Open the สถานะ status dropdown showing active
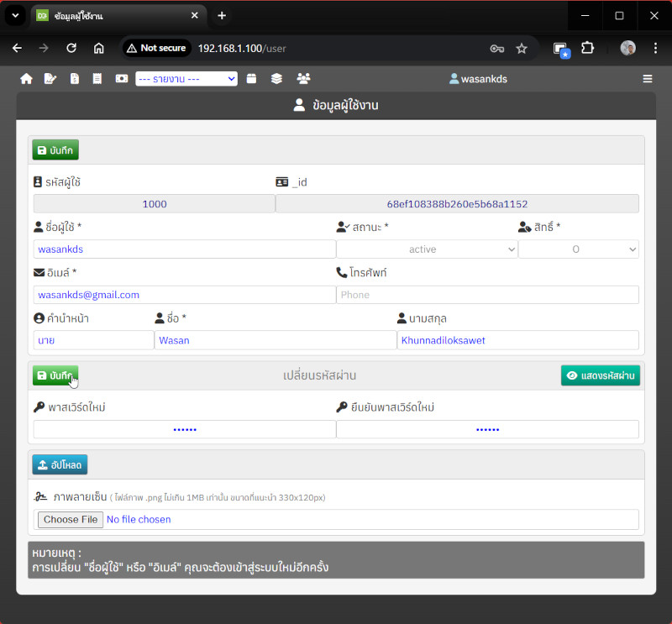This screenshot has height=624, width=672. click(x=427, y=249)
